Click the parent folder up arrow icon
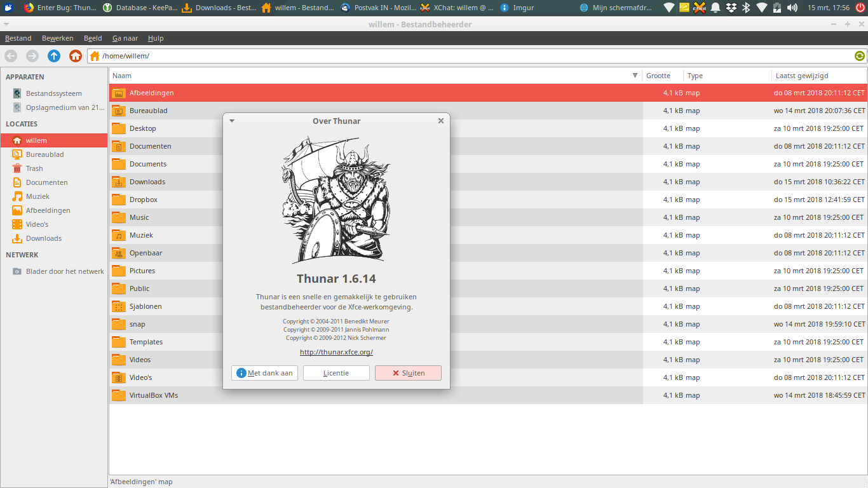This screenshot has width=868, height=488. pyautogui.click(x=54, y=56)
